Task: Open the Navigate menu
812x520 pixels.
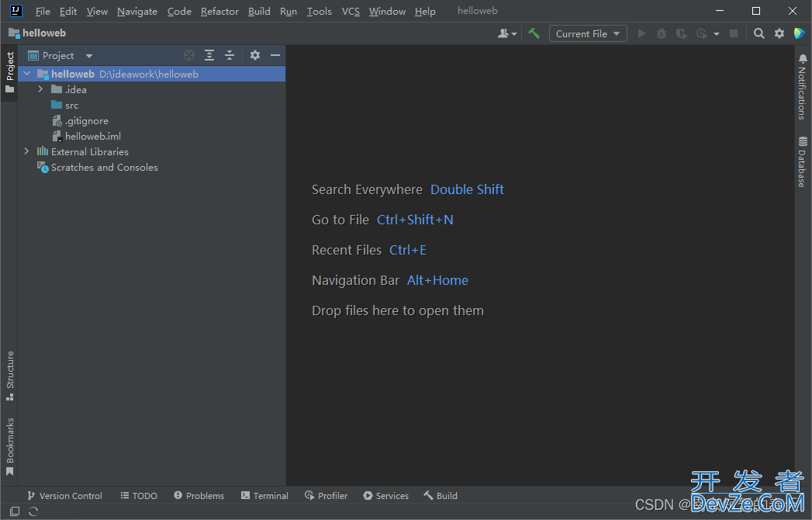Action: click(x=136, y=12)
